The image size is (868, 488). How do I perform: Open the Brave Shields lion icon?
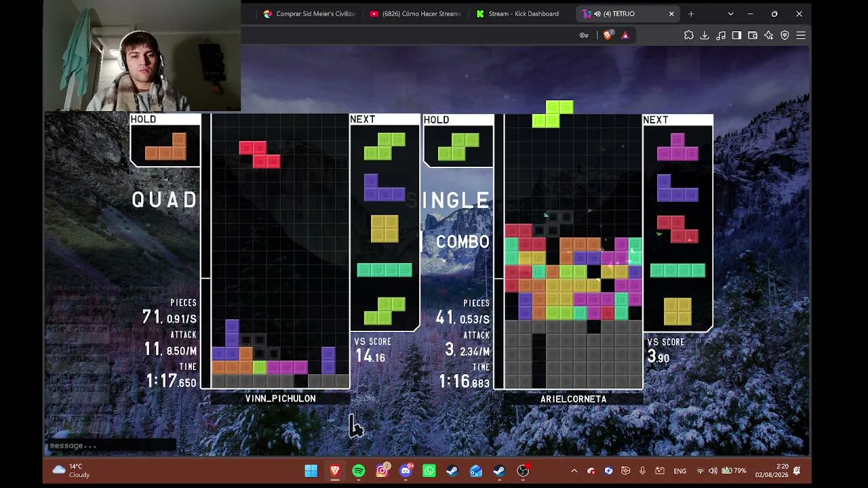(x=608, y=35)
